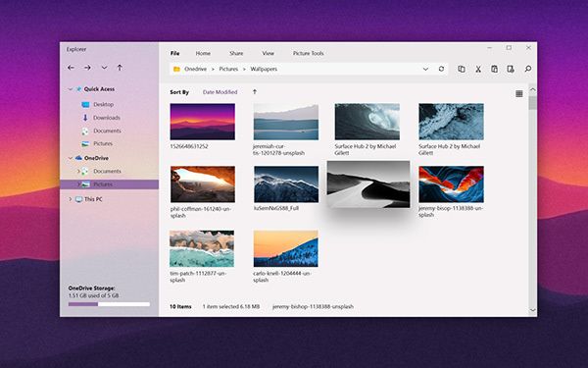The height and width of the screenshot is (368, 588).
Task: Collapse the OneDrive tree section
Action: [x=71, y=158]
